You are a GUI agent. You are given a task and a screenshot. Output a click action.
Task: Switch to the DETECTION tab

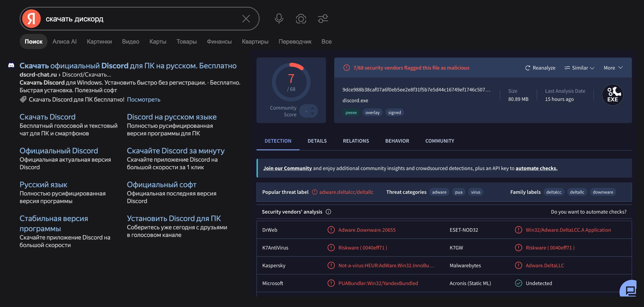pyautogui.click(x=278, y=141)
